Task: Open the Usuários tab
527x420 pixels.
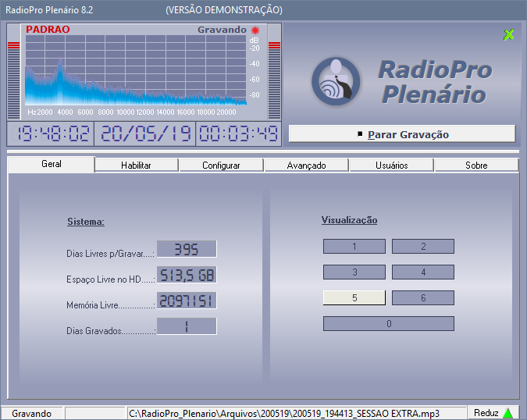Action: (392, 166)
